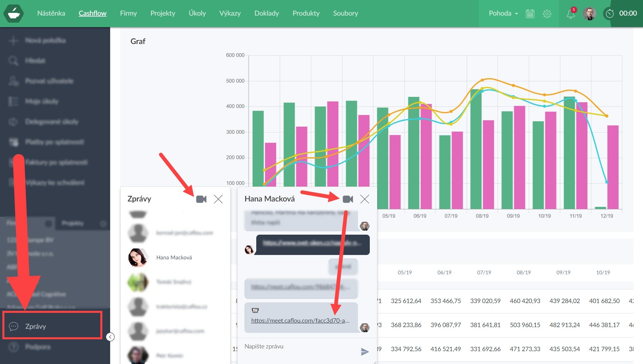Click the Caflou logo
Screen dimensions: 643x364
pos(14,14)
